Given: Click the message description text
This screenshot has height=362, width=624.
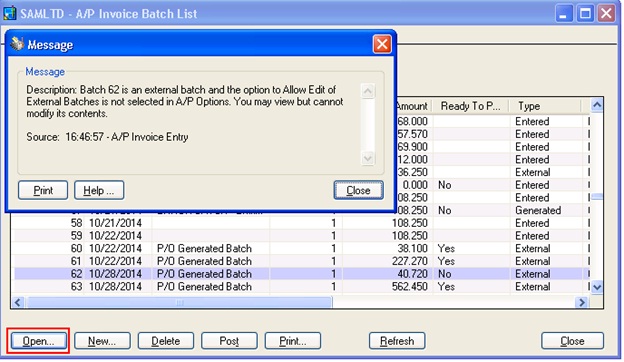Looking at the screenshot, I should click(x=185, y=101).
